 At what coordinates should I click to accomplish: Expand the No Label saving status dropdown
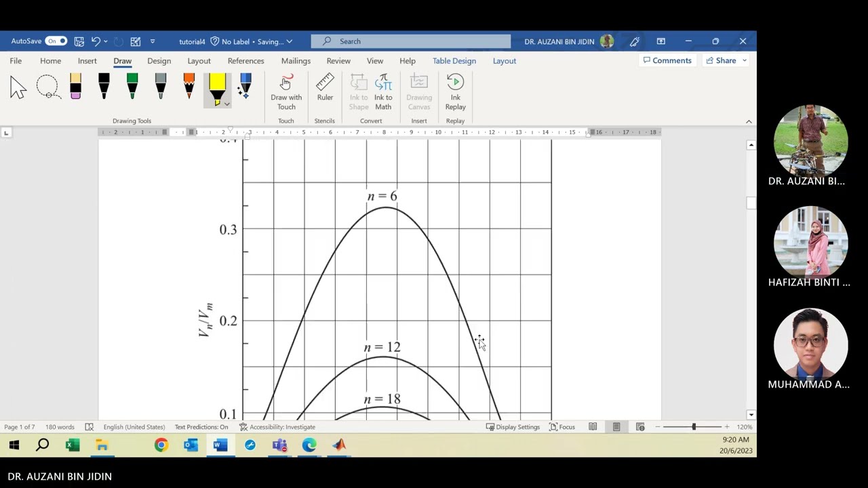click(x=289, y=41)
